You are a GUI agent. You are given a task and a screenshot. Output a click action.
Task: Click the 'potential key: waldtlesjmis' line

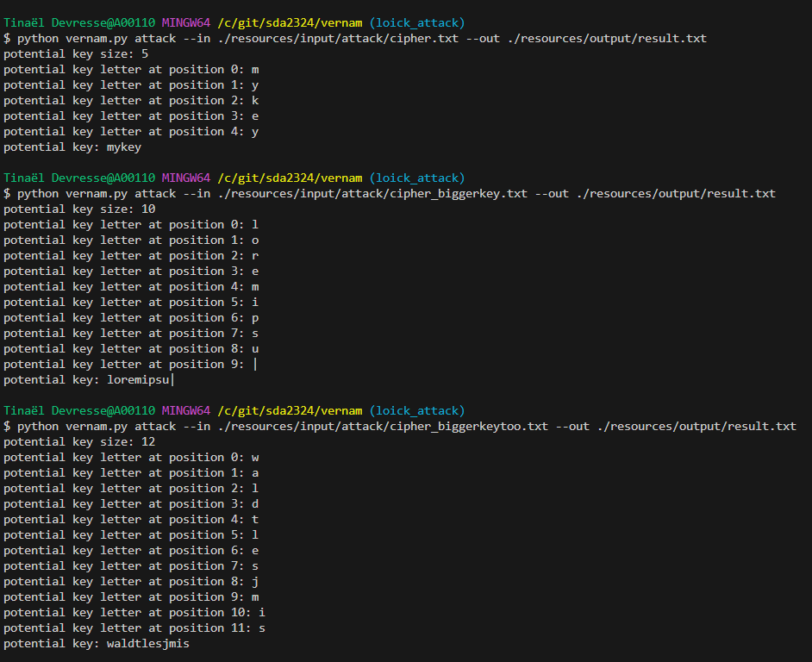click(97, 644)
